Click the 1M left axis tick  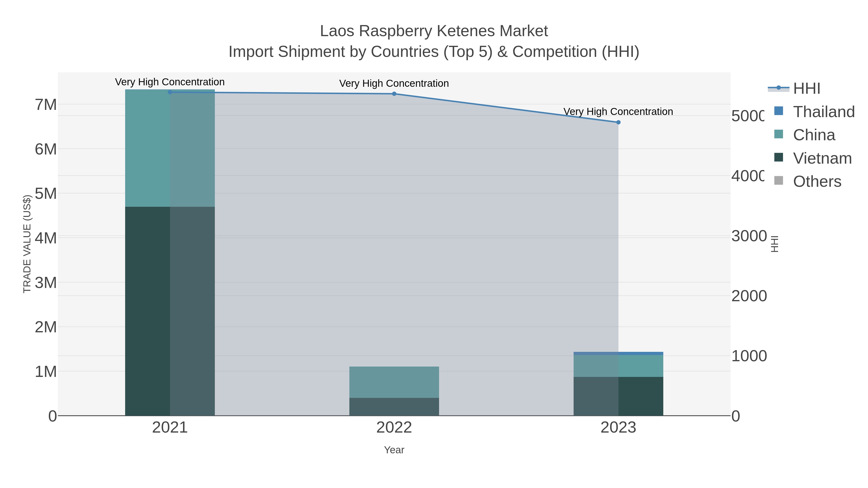(x=46, y=372)
